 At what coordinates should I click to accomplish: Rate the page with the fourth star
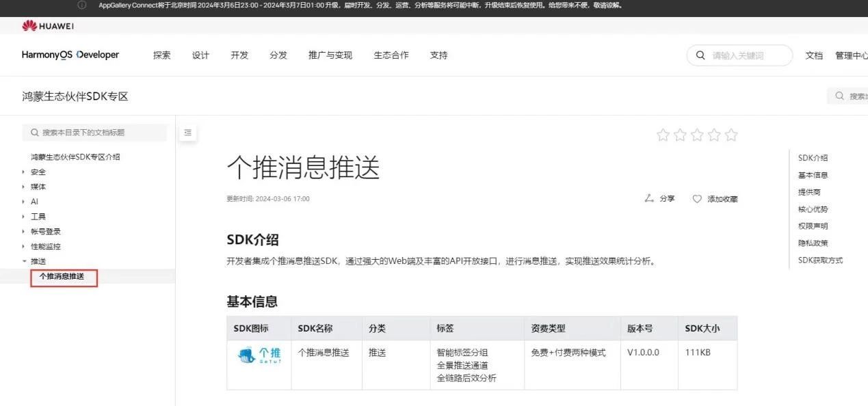click(x=714, y=135)
